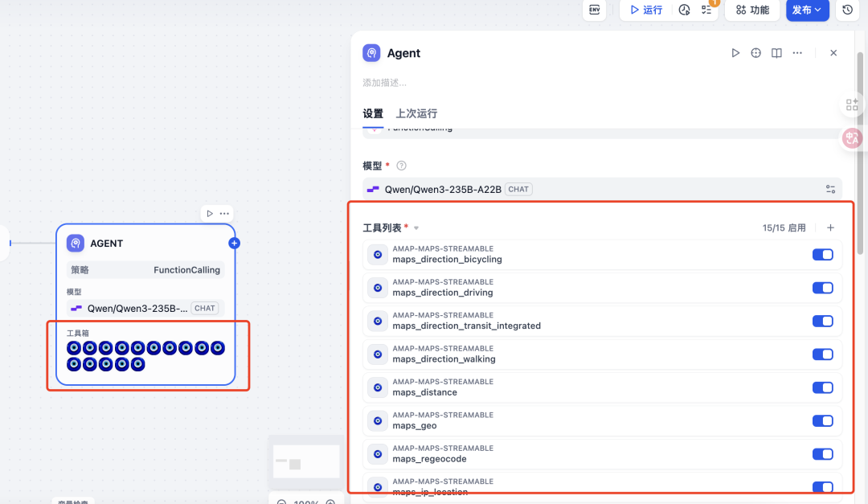The width and height of the screenshot is (868, 504).
Task: Click the grid plus floating icon at right edge
Action: (x=852, y=104)
